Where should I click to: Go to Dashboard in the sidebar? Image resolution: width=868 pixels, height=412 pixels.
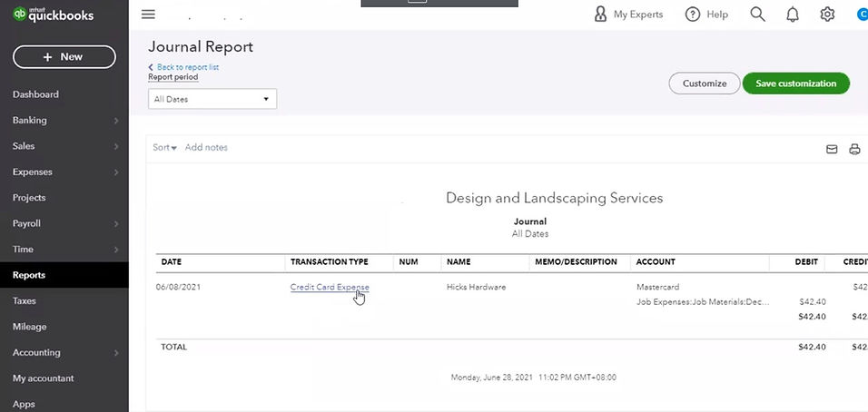[x=35, y=94]
